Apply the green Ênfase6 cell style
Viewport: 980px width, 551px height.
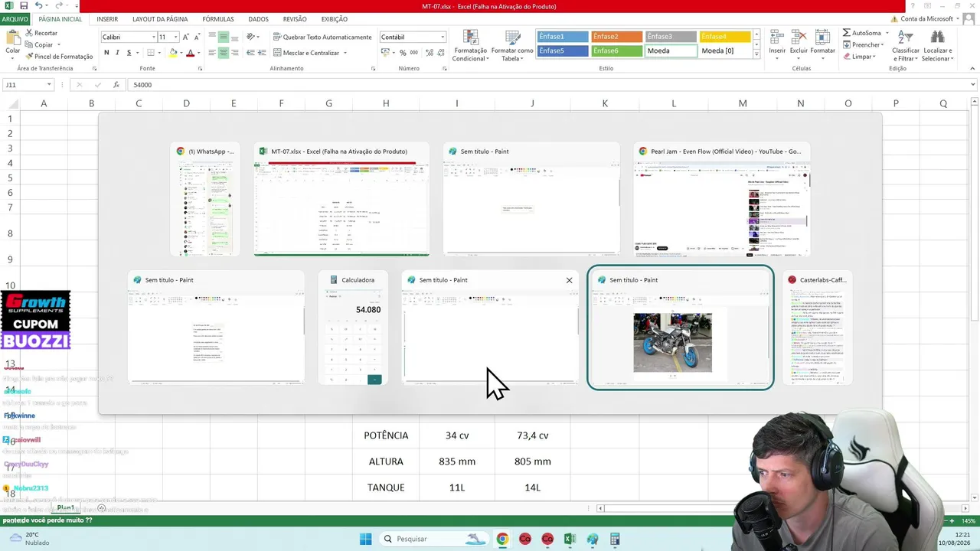click(617, 51)
